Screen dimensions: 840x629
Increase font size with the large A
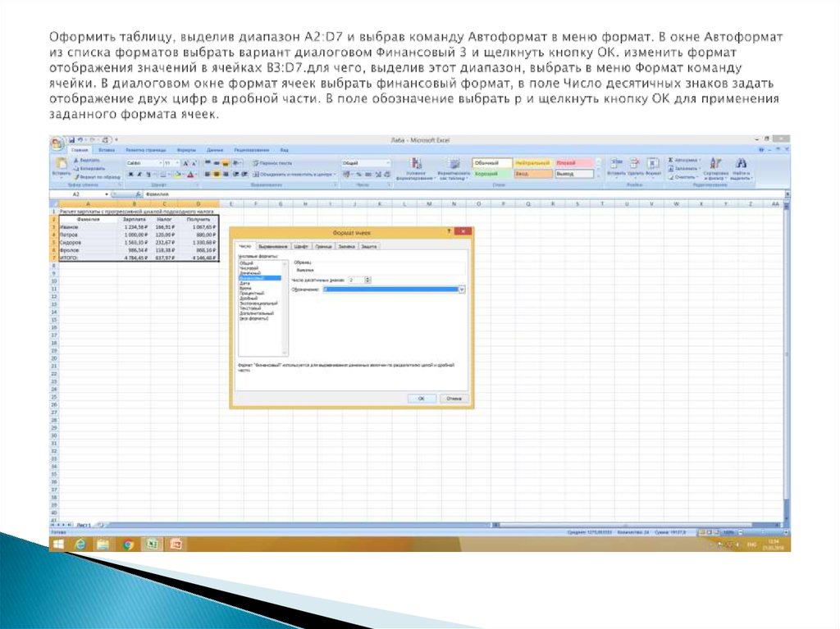click(x=185, y=163)
